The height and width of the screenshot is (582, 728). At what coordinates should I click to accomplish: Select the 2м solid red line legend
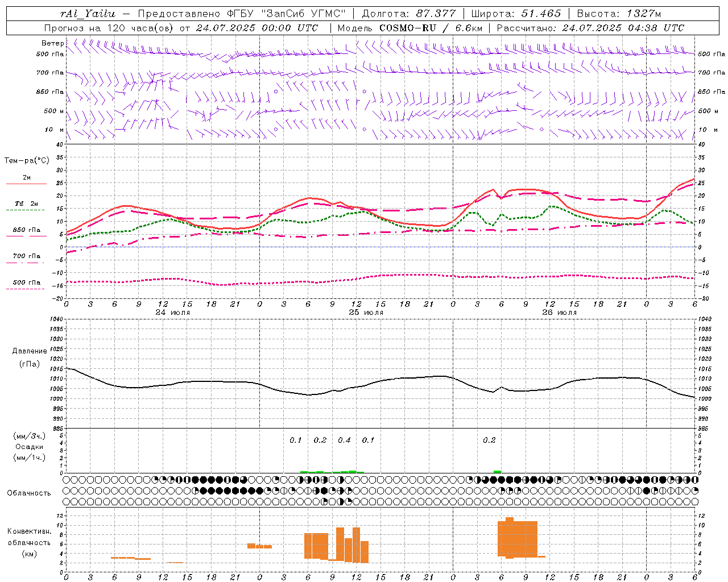pyautogui.click(x=26, y=180)
